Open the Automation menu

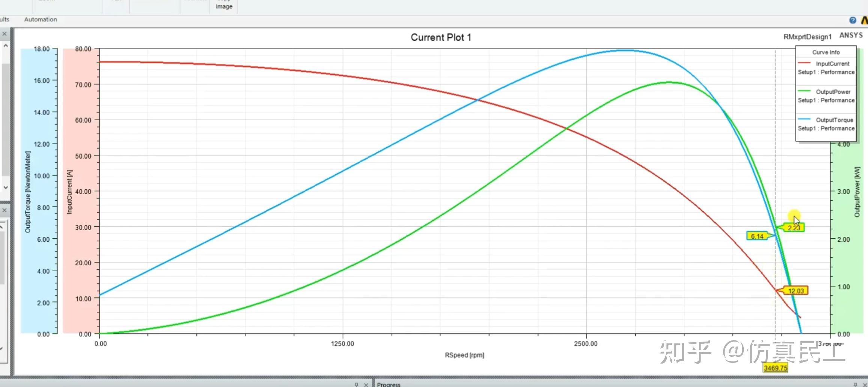coord(40,19)
